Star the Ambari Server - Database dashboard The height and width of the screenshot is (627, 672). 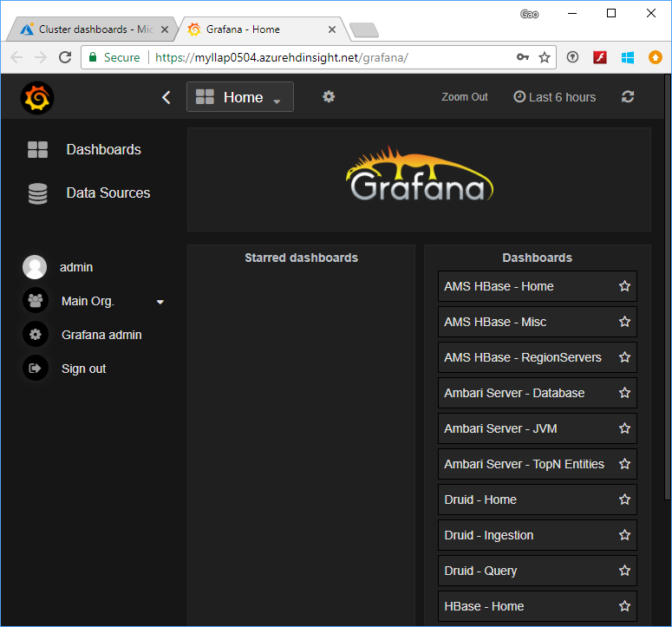(625, 393)
